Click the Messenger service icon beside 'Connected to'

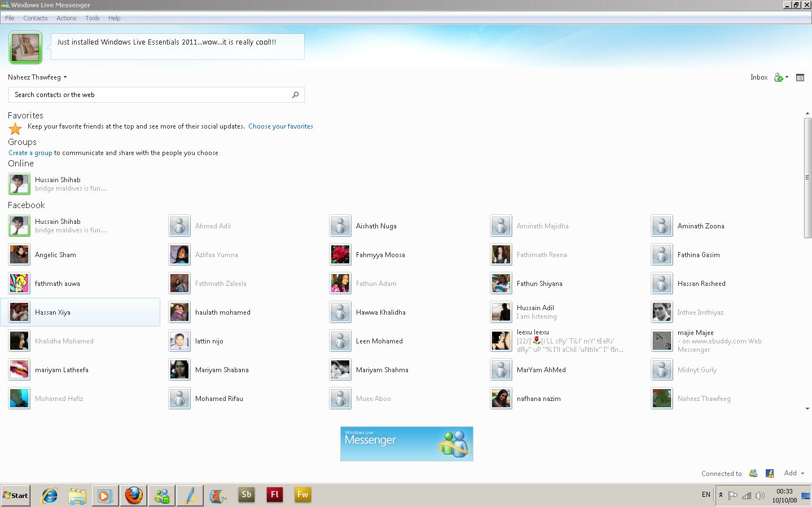pyautogui.click(x=753, y=473)
